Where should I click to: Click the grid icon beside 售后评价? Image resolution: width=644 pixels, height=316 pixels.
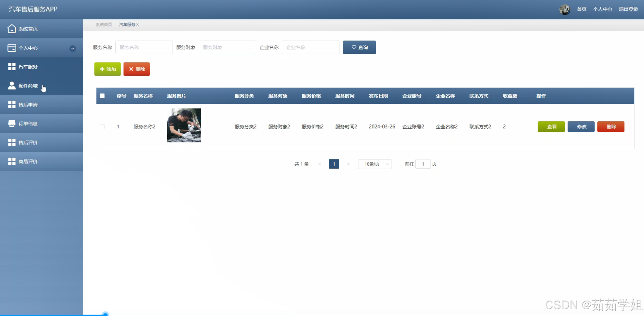tap(12, 142)
